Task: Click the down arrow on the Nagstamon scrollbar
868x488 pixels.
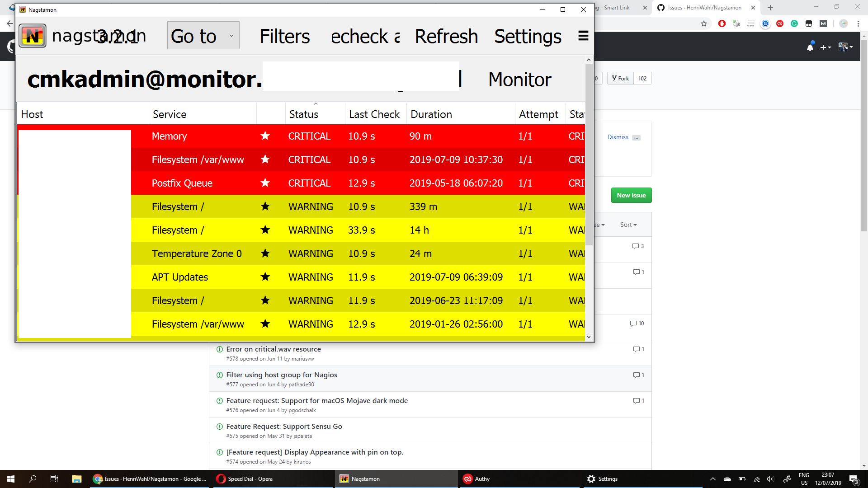Action: tap(589, 337)
